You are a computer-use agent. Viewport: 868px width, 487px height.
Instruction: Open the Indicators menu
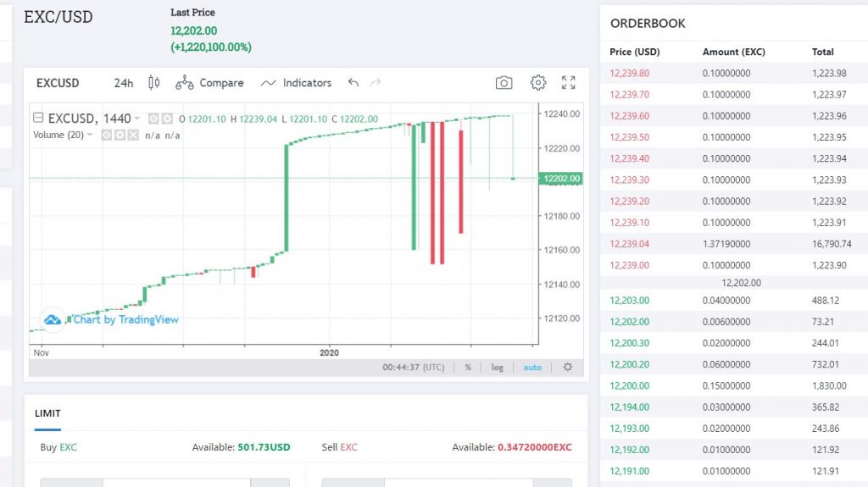[296, 83]
